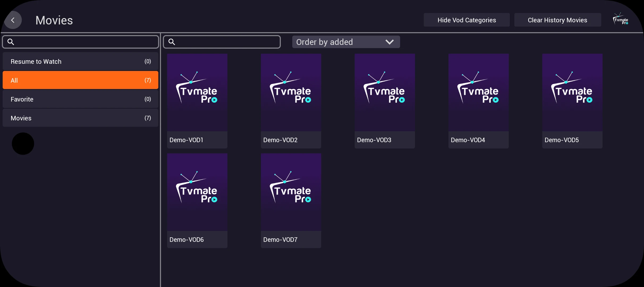Image resolution: width=644 pixels, height=287 pixels.
Task: Go back using the back arrow icon
Action: (x=13, y=20)
